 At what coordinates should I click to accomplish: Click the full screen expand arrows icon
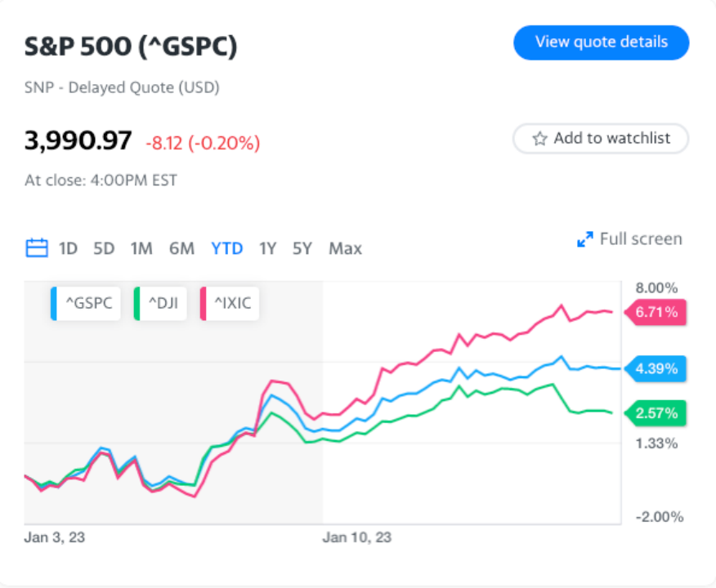pyautogui.click(x=585, y=239)
